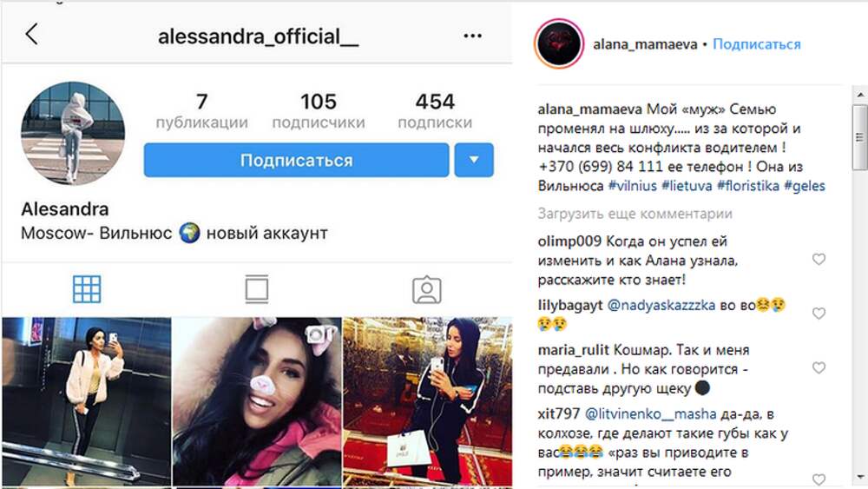868x489 pixels.
Task: Open alessandra_official__ profile picture
Action: tap(73, 134)
